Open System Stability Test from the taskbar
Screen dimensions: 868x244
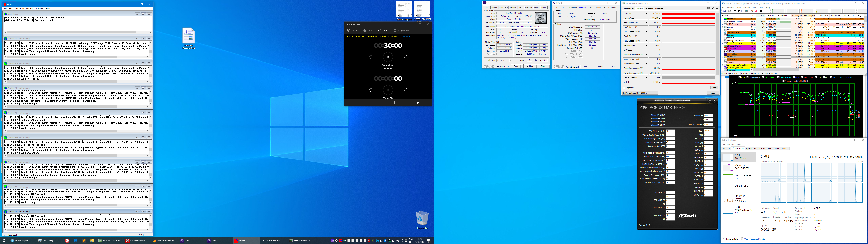pos(164,241)
